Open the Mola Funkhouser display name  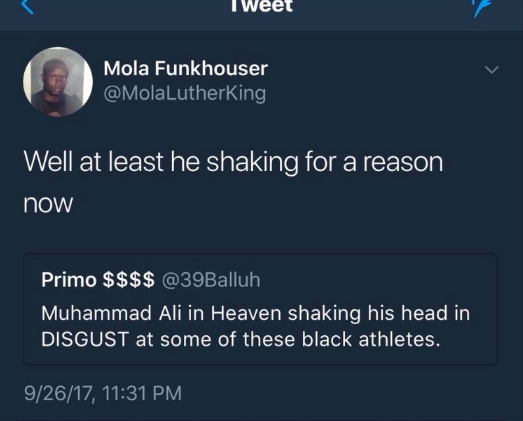coord(185,68)
